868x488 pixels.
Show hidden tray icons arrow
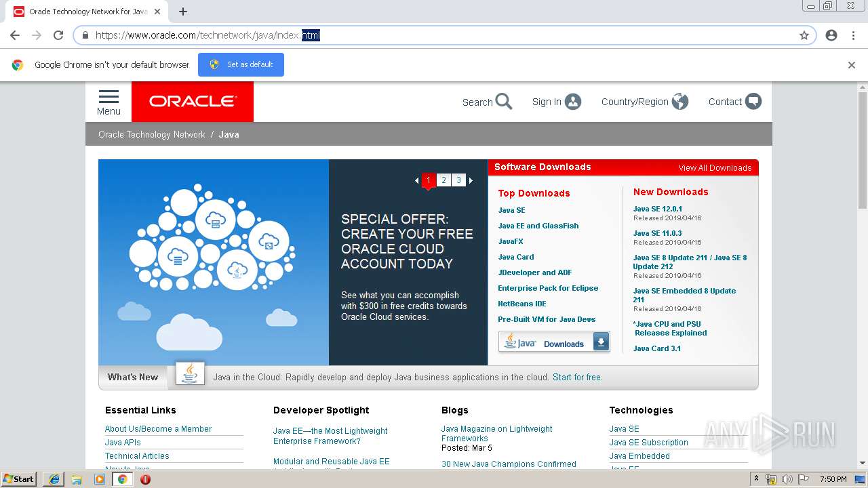756,479
